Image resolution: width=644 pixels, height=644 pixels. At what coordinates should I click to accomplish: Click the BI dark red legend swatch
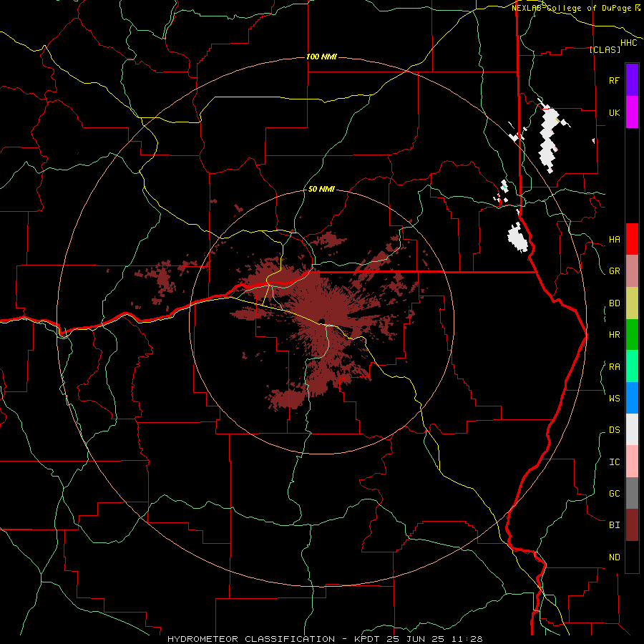coord(632,525)
